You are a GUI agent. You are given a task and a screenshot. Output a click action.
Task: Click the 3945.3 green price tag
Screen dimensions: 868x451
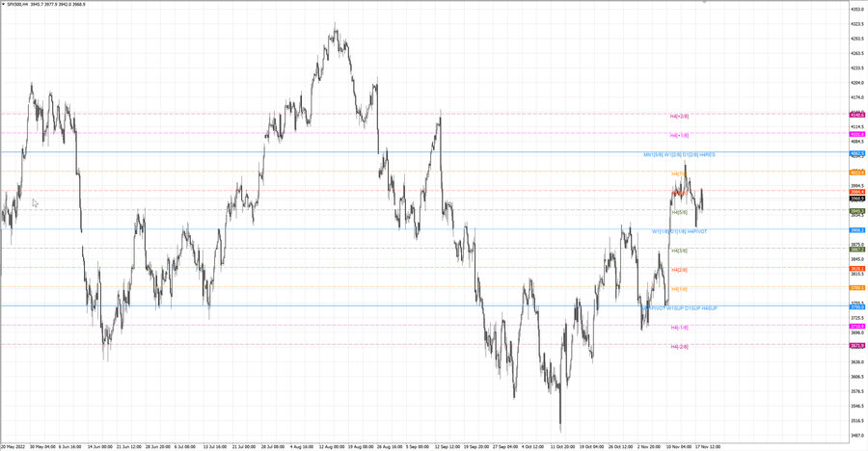click(857, 211)
